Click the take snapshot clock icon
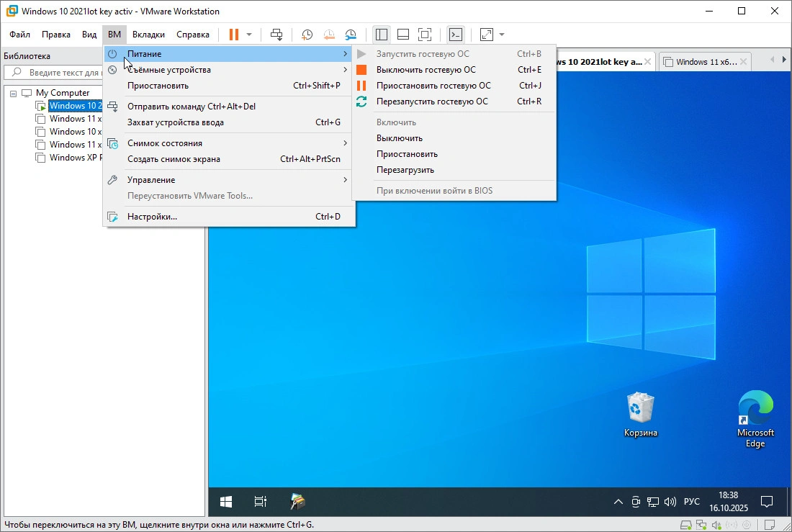Viewport: 792px width, 532px height. point(307,35)
